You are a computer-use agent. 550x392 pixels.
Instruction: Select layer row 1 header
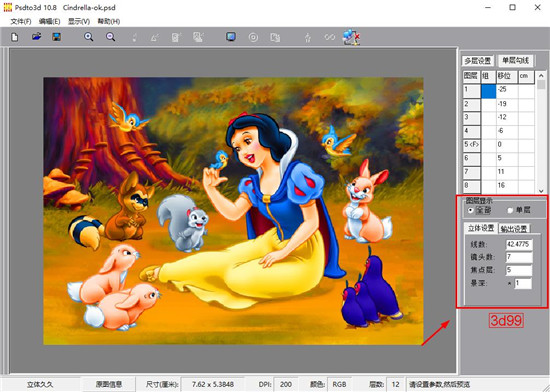(471, 91)
